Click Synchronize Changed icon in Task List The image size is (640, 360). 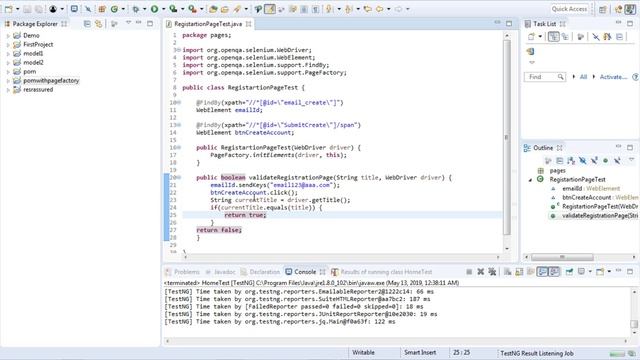click(531, 51)
